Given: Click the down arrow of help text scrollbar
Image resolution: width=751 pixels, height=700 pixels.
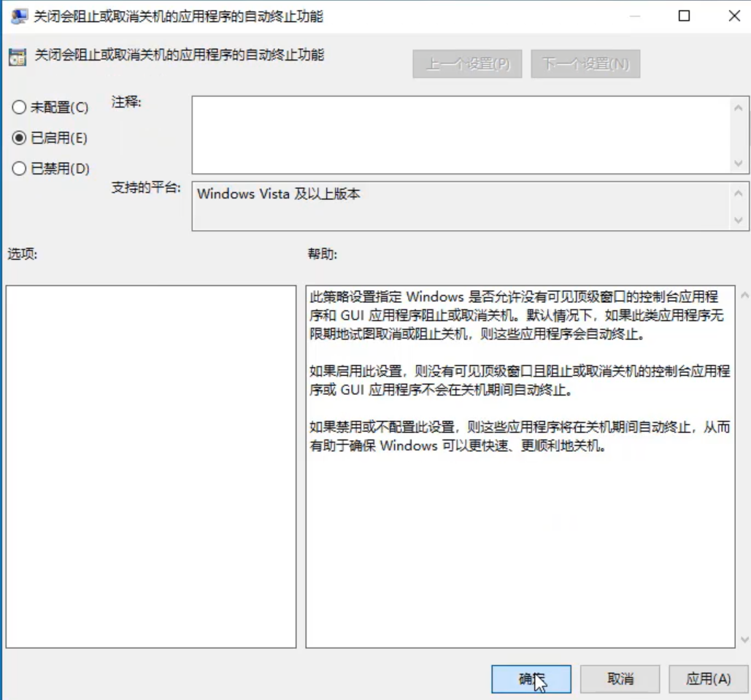Looking at the screenshot, I should point(744,639).
